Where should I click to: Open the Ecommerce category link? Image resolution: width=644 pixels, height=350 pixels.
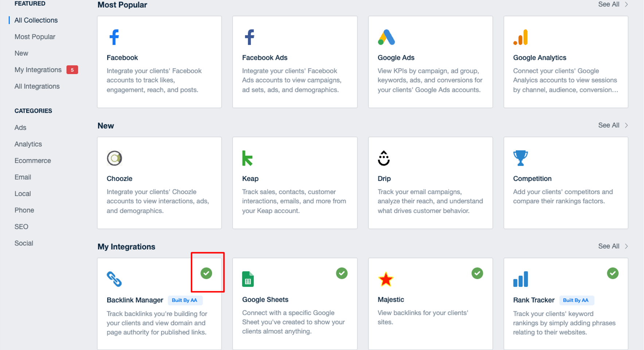(32, 161)
